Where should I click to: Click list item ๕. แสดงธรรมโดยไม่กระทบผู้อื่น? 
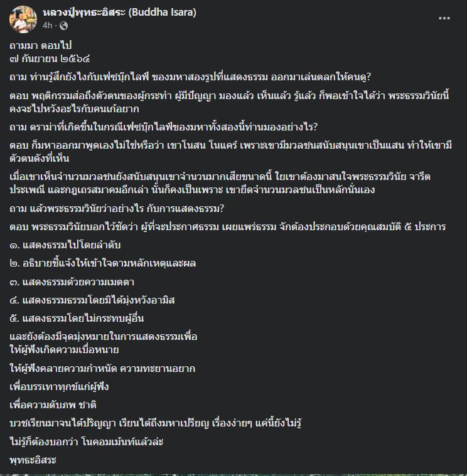click(77, 319)
